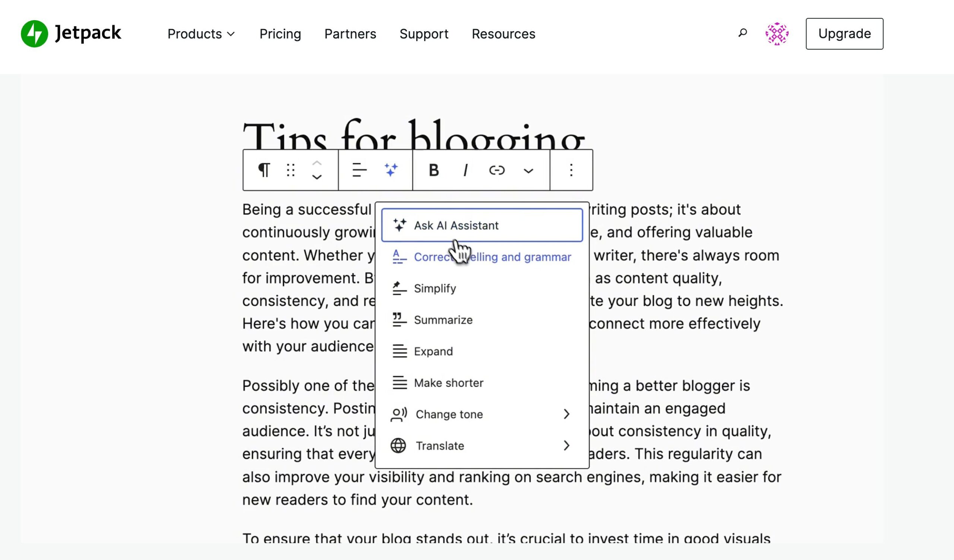954x560 pixels.
Task: Click the Upgrade button
Action: click(x=844, y=33)
